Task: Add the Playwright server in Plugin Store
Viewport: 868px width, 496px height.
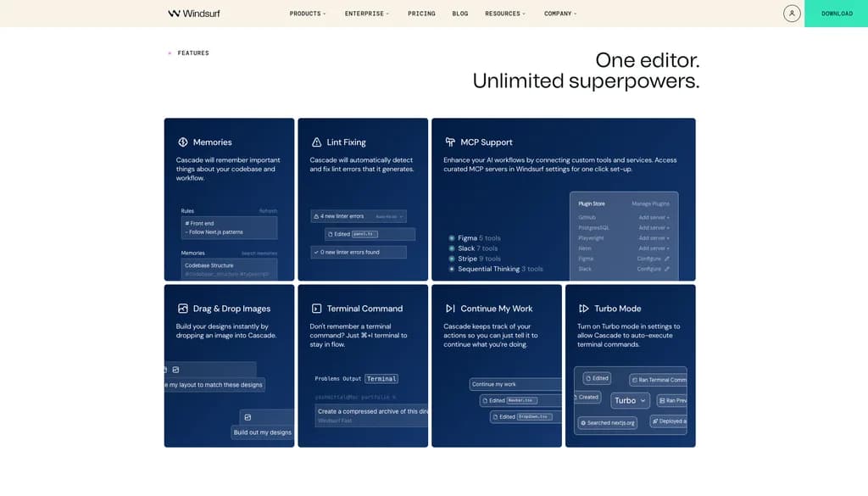Action: point(654,238)
